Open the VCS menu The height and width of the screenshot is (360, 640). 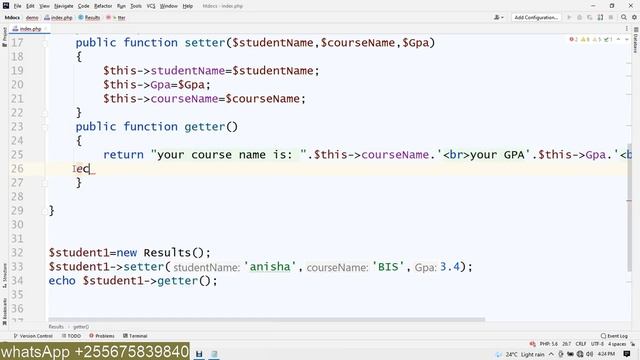pos(151,6)
